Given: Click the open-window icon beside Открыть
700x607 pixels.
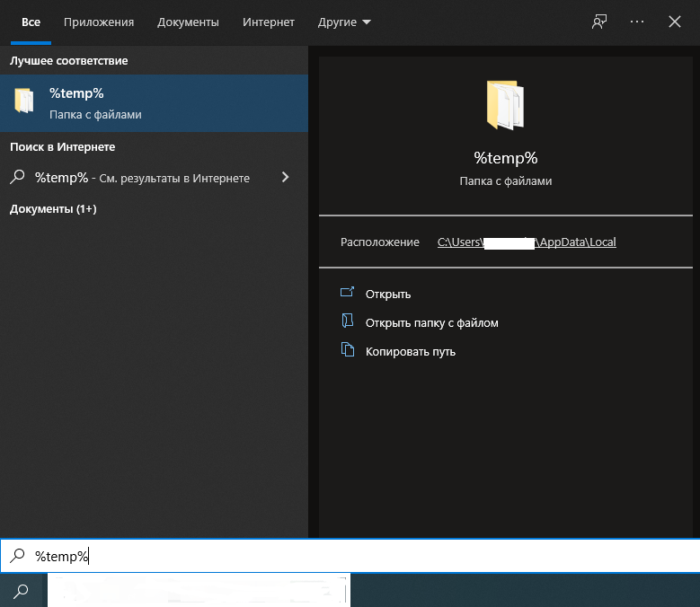Looking at the screenshot, I should pyautogui.click(x=348, y=292).
